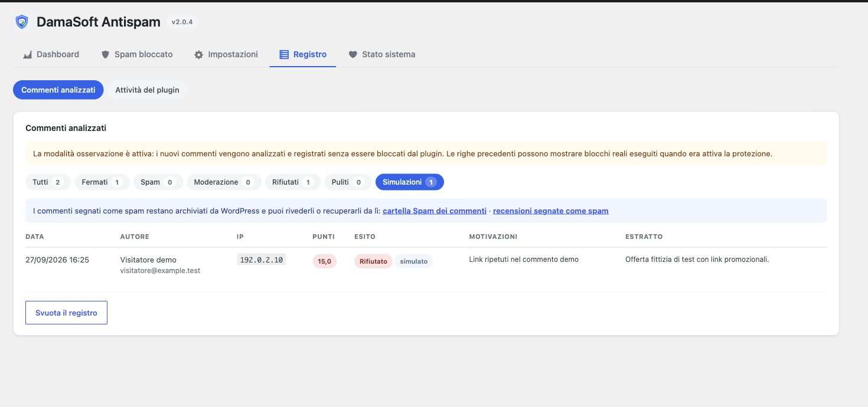Screen dimensions: 868x407
Task: Click the Rifiutato status badge
Action: [373, 261]
